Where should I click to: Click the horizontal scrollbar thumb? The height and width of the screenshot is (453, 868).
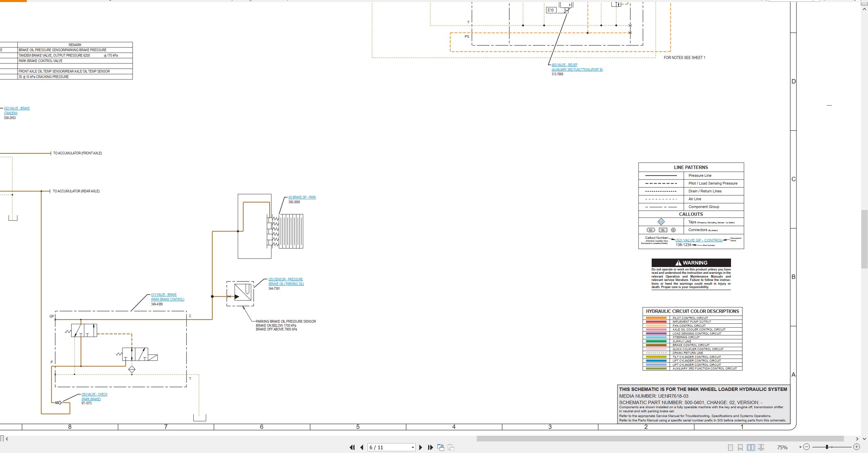660,439
